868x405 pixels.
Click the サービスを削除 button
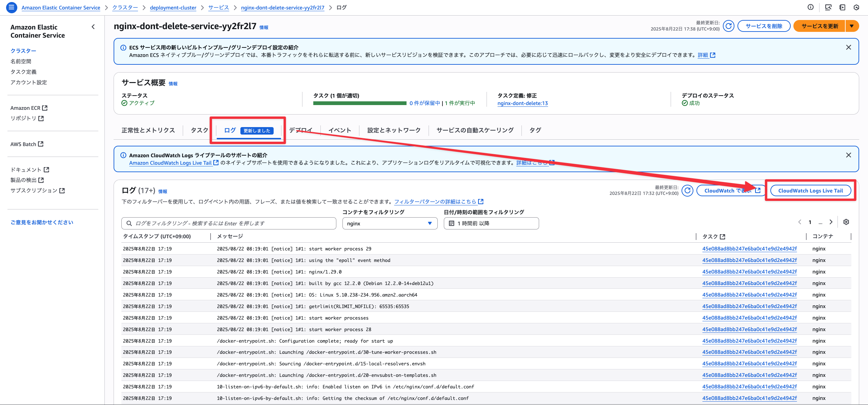(x=764, y=26)
